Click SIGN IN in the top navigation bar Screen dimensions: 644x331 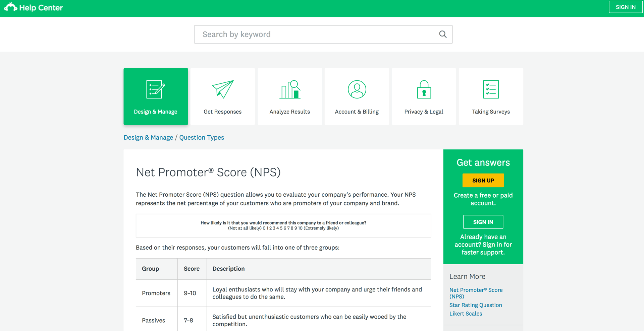tap(625, 7)
